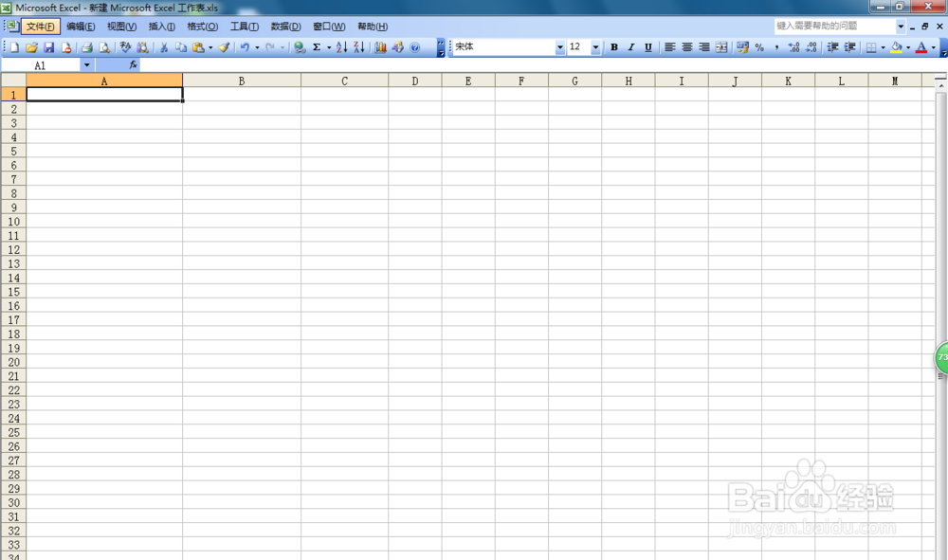Open the 编辑(E) menu
The width and height of the screenshot is (948, 560).
click(81, 27)
